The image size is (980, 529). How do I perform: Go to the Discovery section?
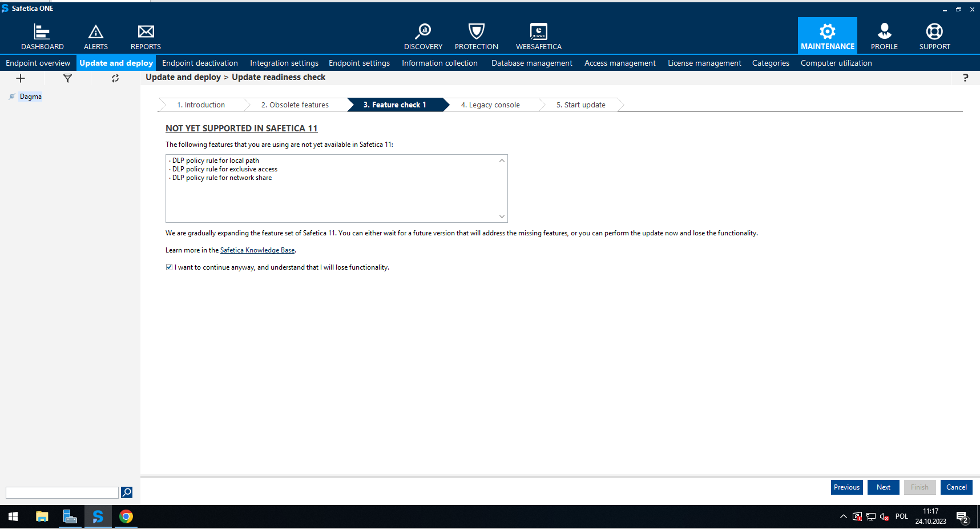pyautogui.click(x=423, y=37)
